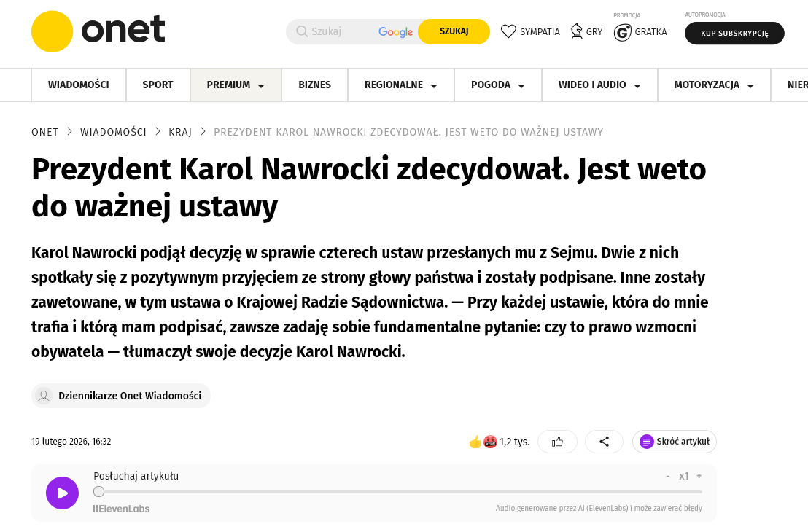Open Gry via the chess knight icon
808x532 pixels.
point(577,31)
